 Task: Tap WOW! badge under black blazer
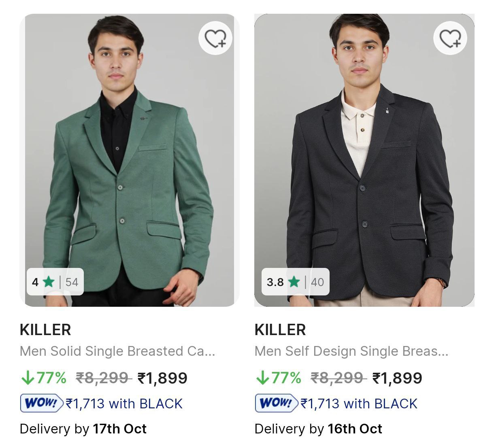tap(277, 403)
